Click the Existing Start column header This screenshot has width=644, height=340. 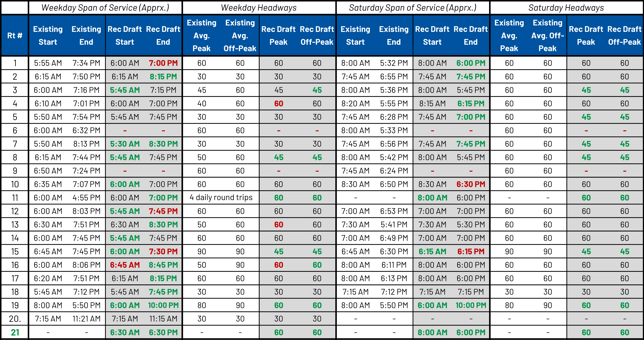[x=48, y=35]
